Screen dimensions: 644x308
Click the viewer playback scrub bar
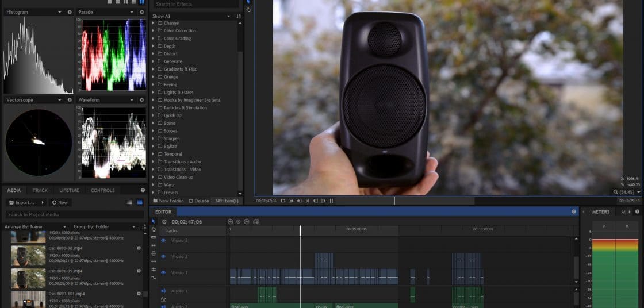coord(476,201)
